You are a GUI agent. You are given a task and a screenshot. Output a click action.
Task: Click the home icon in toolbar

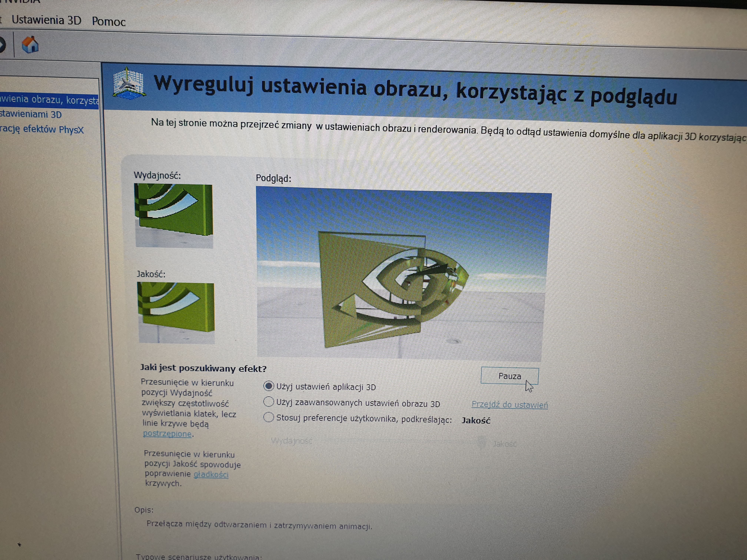30,45
